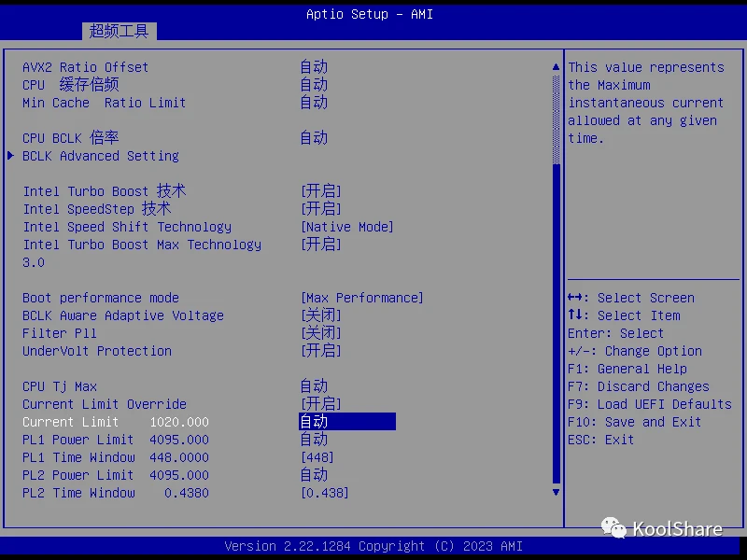Select PL2 Power Limit 4095.000 label

tap(116, 475)
